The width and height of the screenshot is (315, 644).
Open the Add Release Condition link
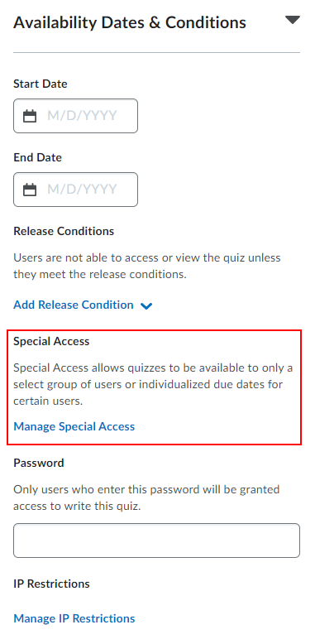tap(74, 305)
